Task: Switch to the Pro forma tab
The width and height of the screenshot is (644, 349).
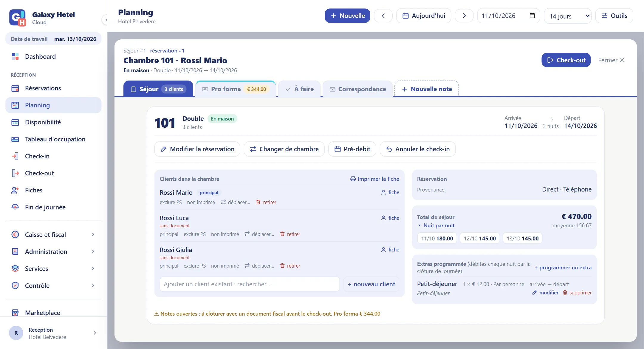Action: tap(236, 89)
